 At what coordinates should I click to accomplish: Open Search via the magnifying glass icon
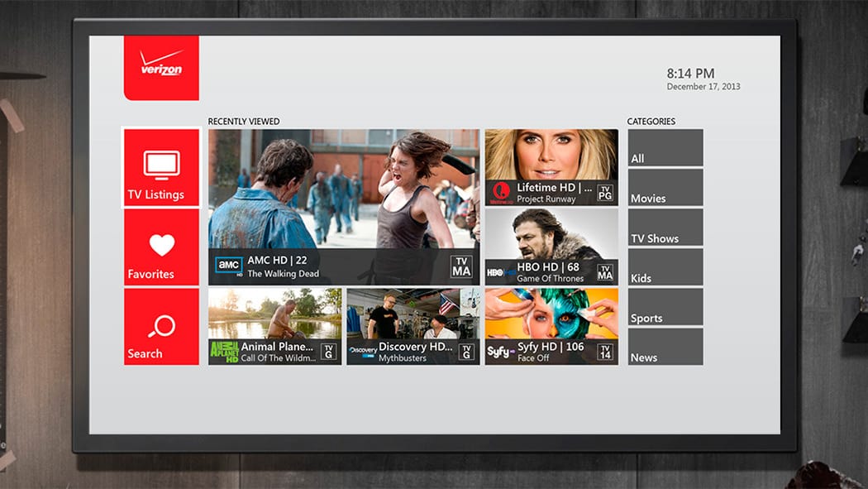[x=162, y=326]
